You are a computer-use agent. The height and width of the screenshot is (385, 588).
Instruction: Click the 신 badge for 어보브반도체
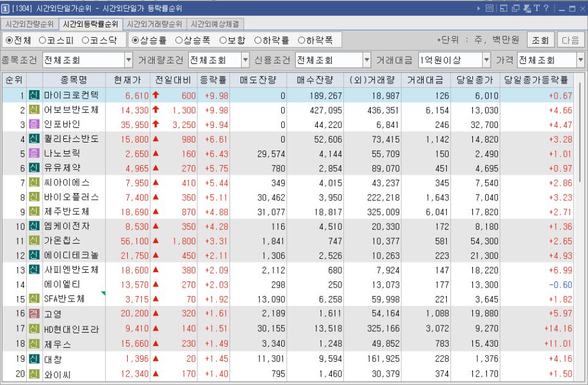tap(34, 110)
